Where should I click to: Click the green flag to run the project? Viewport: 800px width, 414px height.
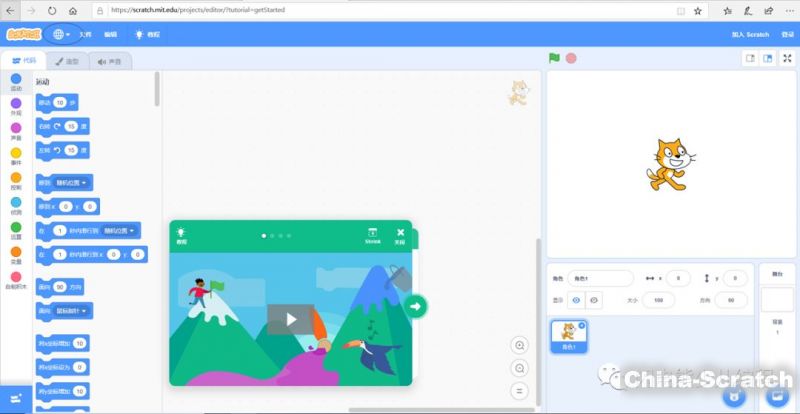tap(553, 58)
